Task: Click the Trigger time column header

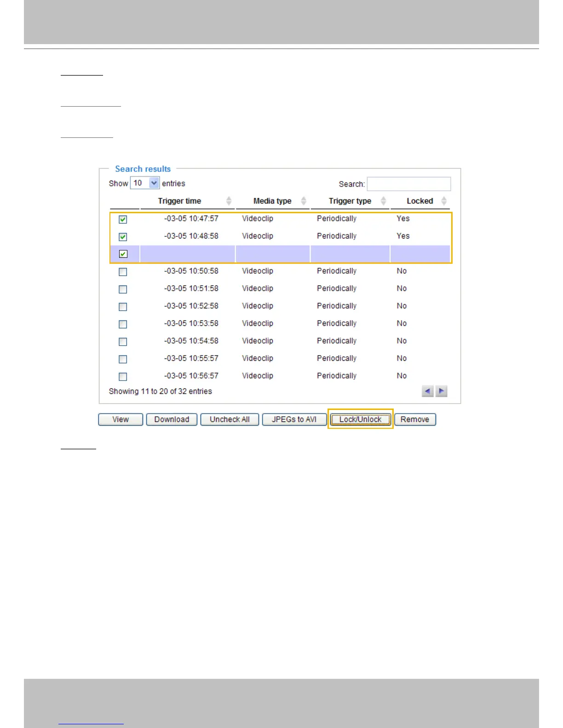Action: point(179,201)
